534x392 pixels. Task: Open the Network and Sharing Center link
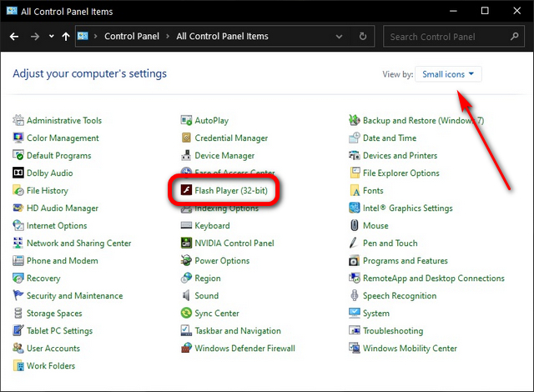78,244
